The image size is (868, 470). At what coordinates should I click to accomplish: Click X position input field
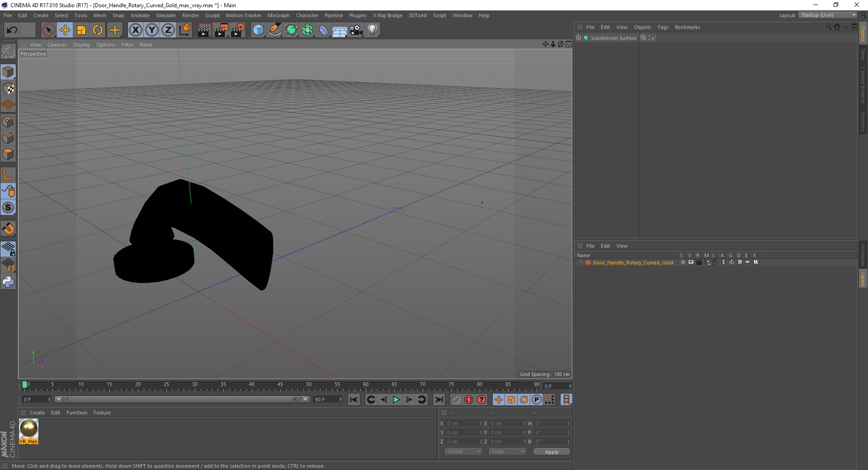click(x=464, y=423)
